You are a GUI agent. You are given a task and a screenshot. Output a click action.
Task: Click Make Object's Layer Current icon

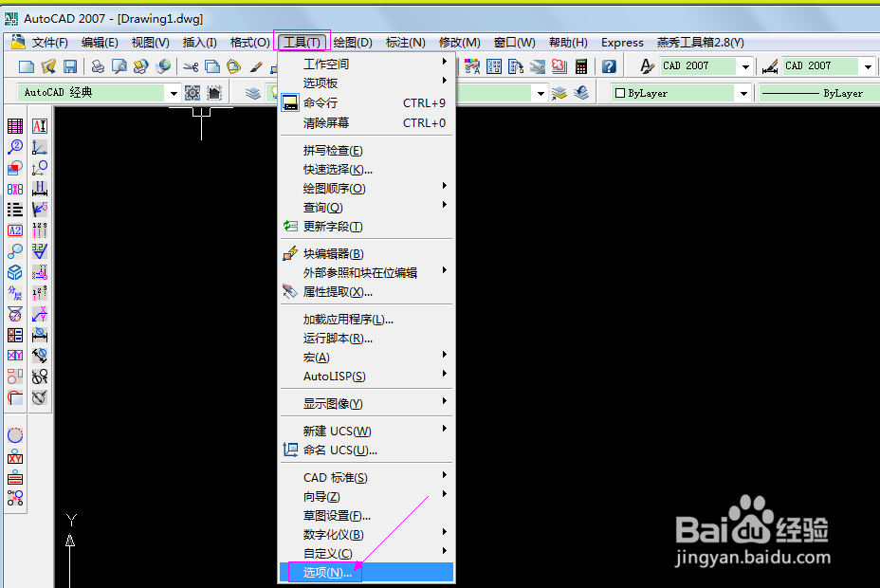pyautogui.click(x=559, y=93)
